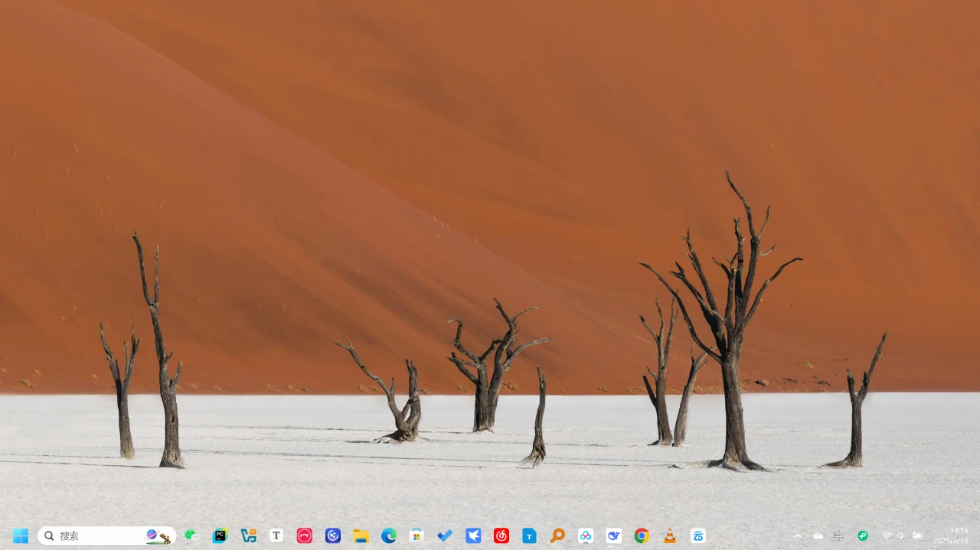Image resolution: width=980 pixels, height=550 pixels.
Task: Open Microsoft Store from the taskbar
Action: [x=416, y=535]
